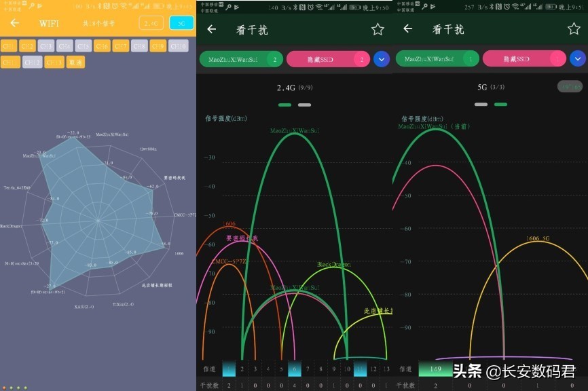
Task: Tap the key icon in the top-left status bar
Action: 31,5
